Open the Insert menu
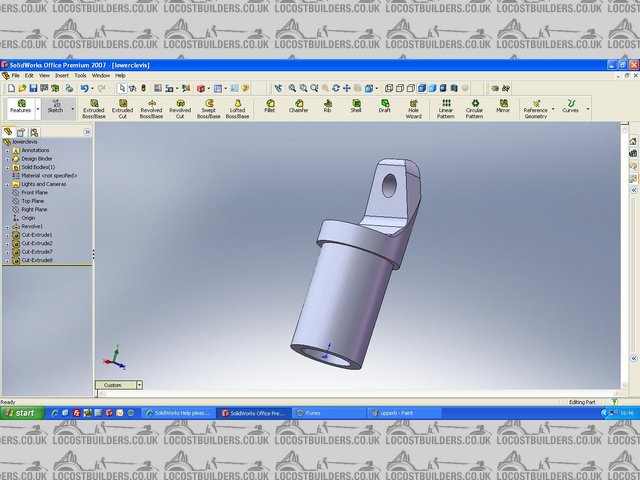This screenshot has height=480, width=640. (x=62, y=75)
